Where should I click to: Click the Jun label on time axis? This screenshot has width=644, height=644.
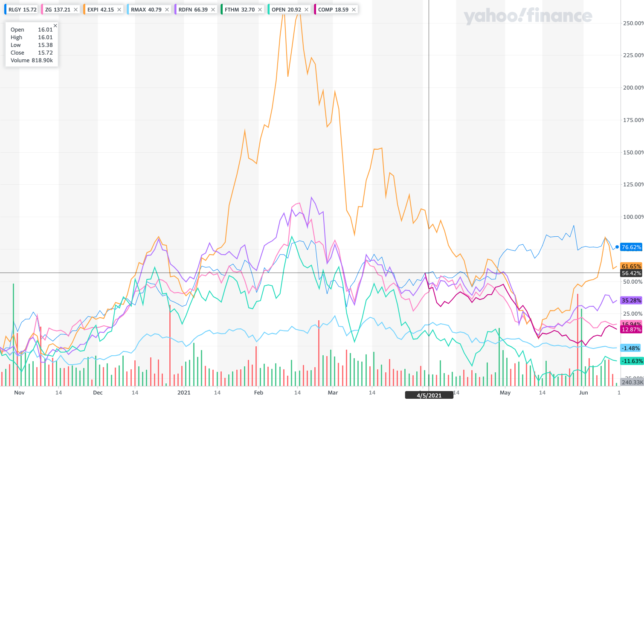[583, 392]
